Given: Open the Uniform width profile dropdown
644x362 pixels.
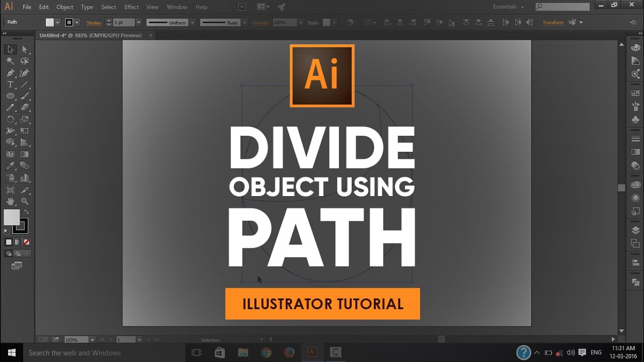Looking at the screenshot, I should click(192, 23).
